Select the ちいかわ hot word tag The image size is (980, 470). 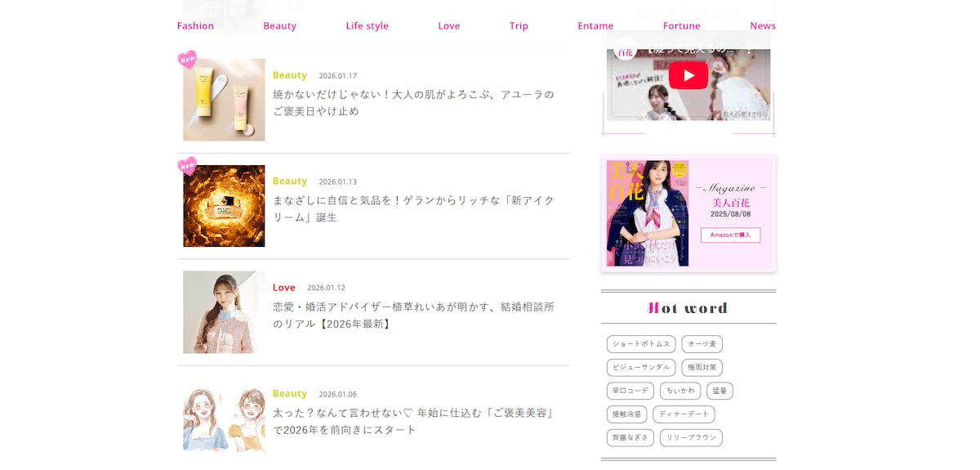pyautogui.click(x=680, y=392)
